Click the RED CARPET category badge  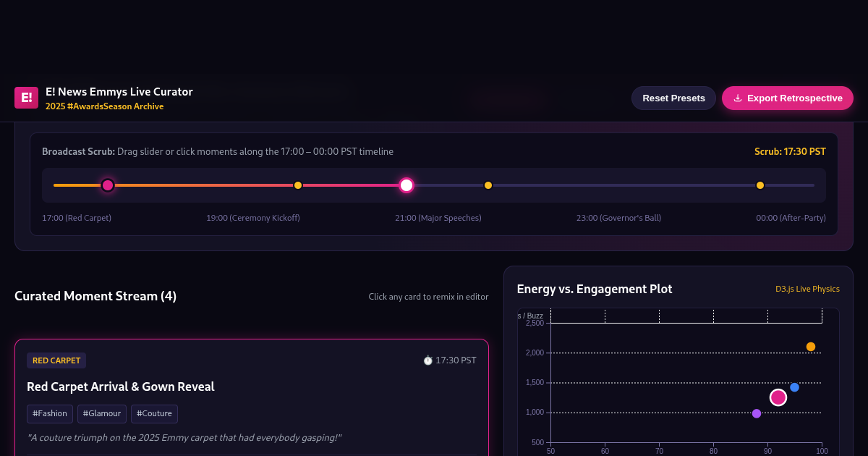tap(56, 360)
